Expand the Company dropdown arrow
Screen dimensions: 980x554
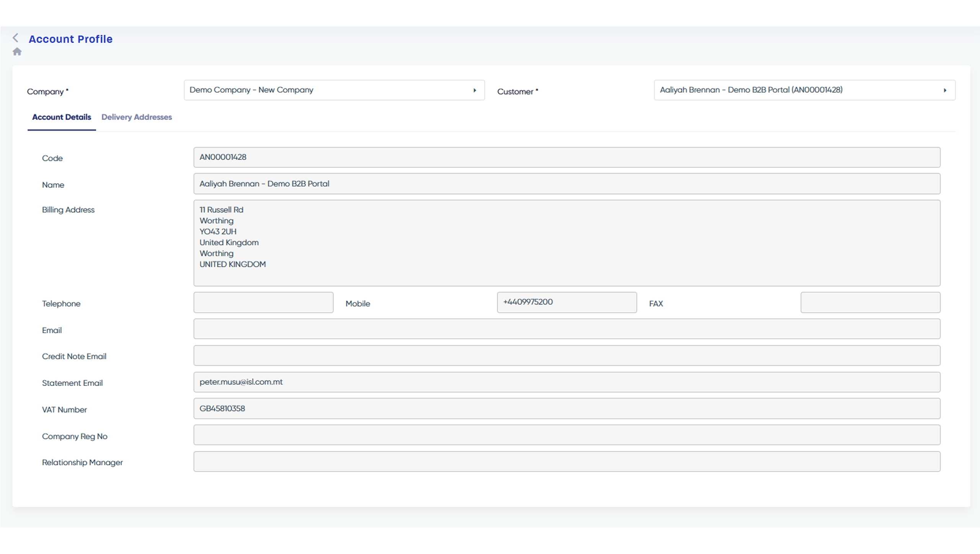[475, 90]
